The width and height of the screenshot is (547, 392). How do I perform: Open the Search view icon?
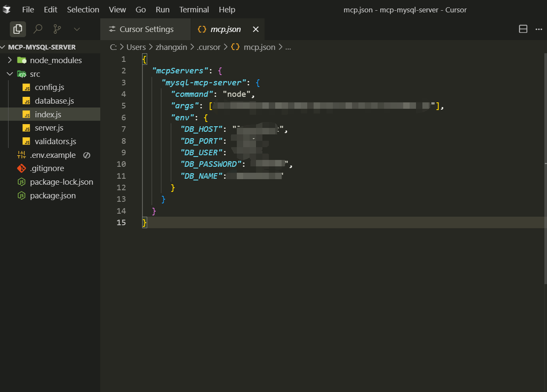click(x=38, y=29)
